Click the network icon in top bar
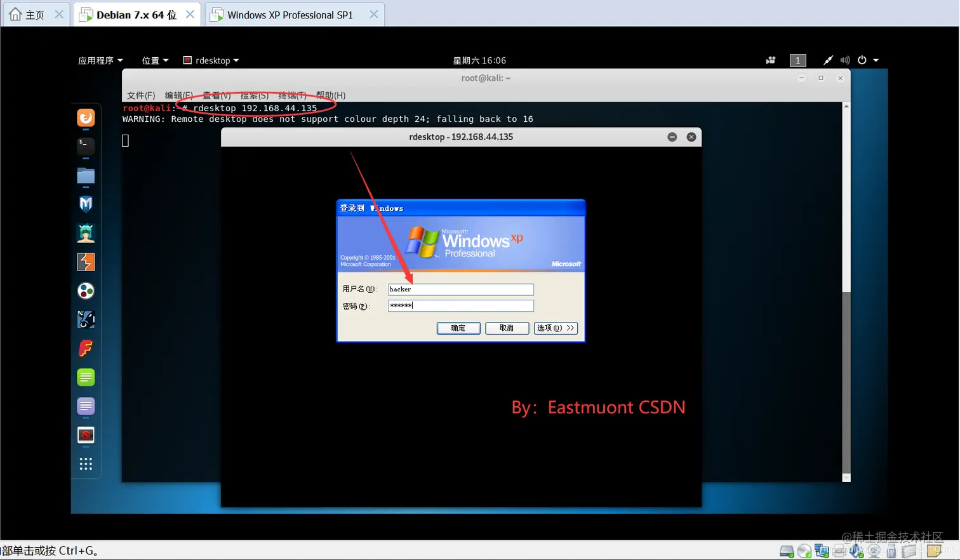Image resolution: width=960 pixels, height=560 pixels. (x=828, y=60)
